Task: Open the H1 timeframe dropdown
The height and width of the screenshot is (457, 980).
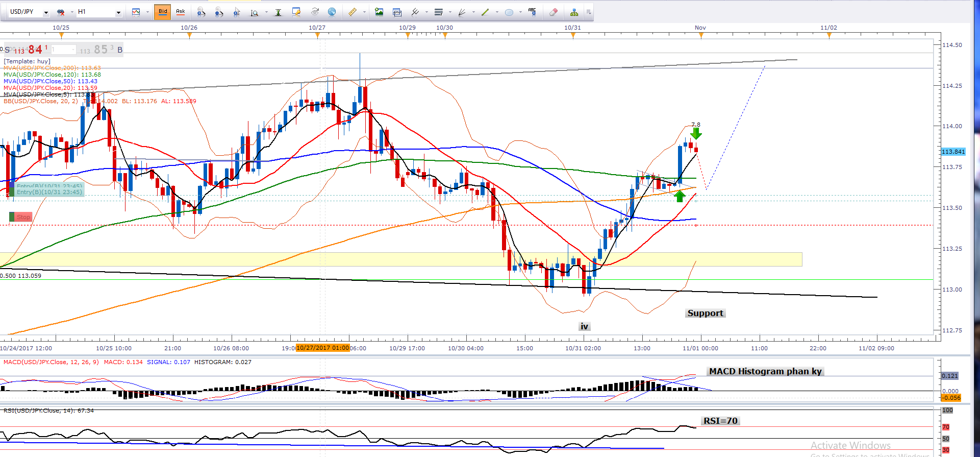Action: coord(118,12)
